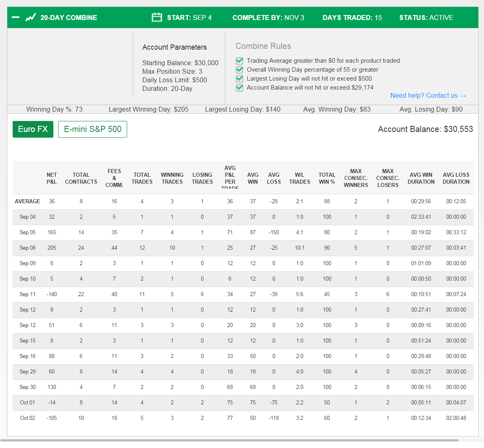The height and width of the screenshot is (448, 484).
Task: Toggle the Largest Losing Day rule checkbox
Action: click(x=240, y=78)
